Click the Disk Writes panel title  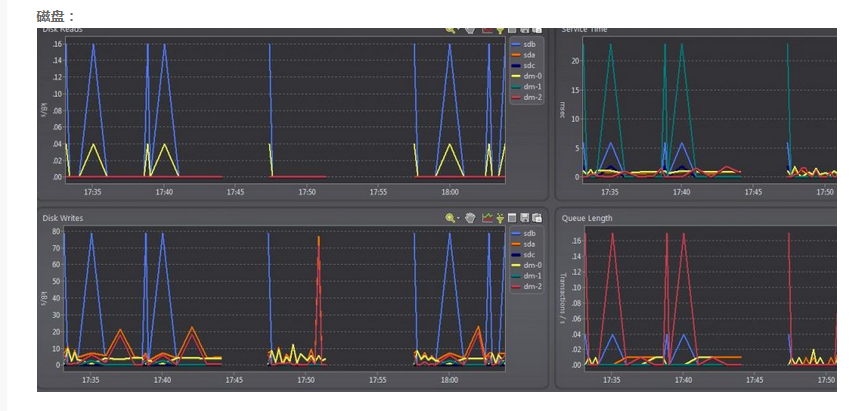(63, 218)
